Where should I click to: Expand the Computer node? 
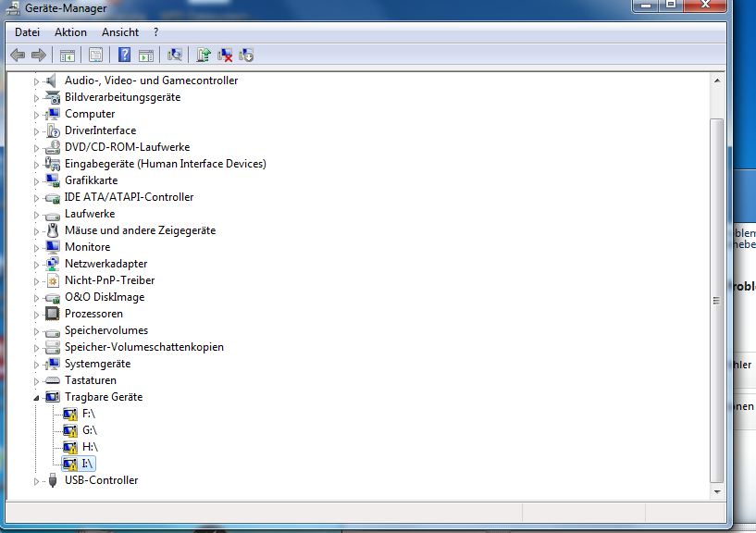(x=36, y=115)
